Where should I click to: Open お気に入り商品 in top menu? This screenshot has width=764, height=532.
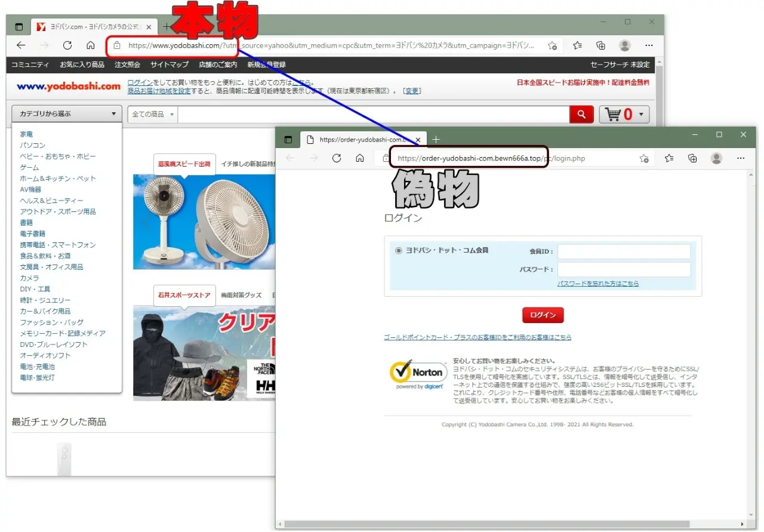click(x=82, y=64)
